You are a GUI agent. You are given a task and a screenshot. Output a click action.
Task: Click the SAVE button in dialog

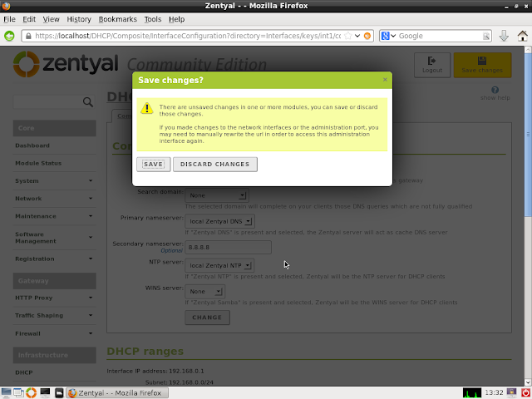point(153,165)
